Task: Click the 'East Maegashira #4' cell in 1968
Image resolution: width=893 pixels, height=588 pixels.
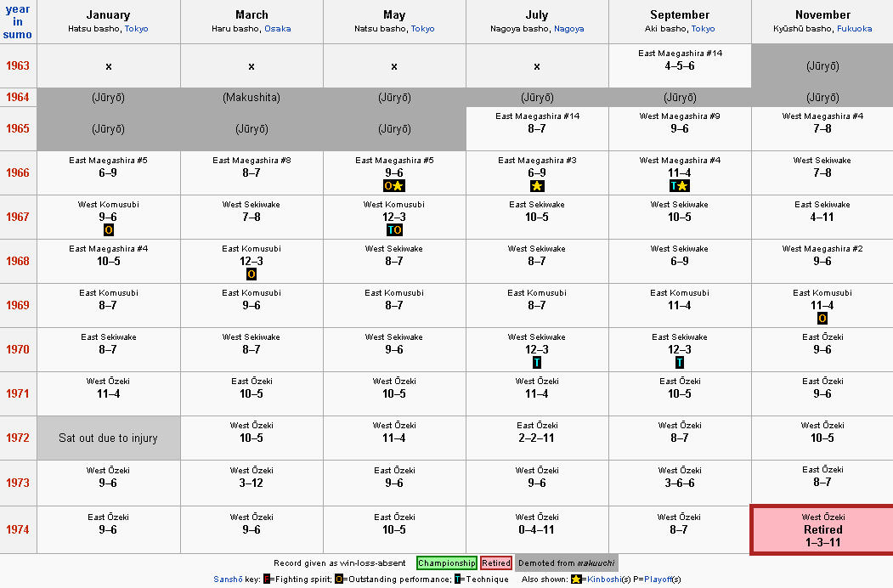Action: coord(108,261)
